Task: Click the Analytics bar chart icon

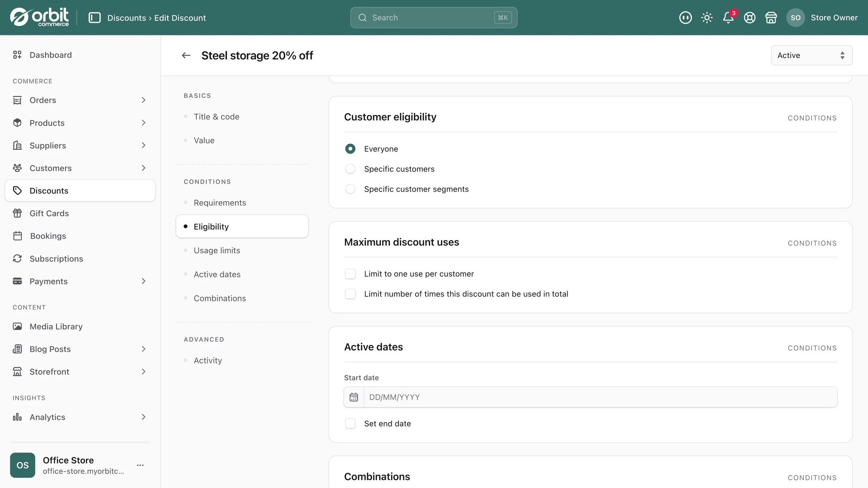Action: point(17,417)
